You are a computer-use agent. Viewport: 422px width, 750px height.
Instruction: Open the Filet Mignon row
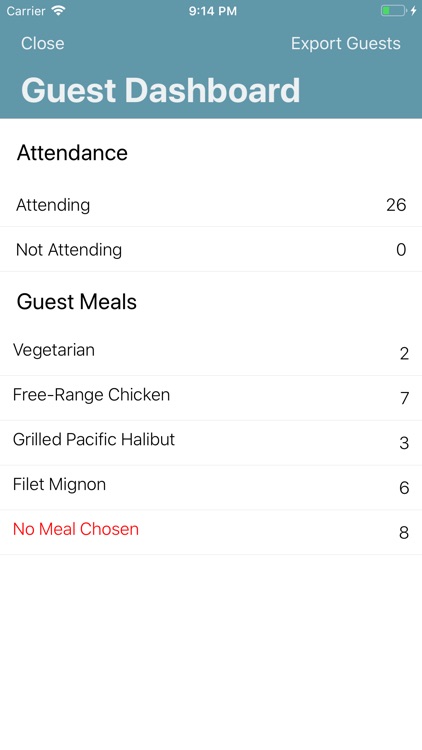[x=211, y=487]
